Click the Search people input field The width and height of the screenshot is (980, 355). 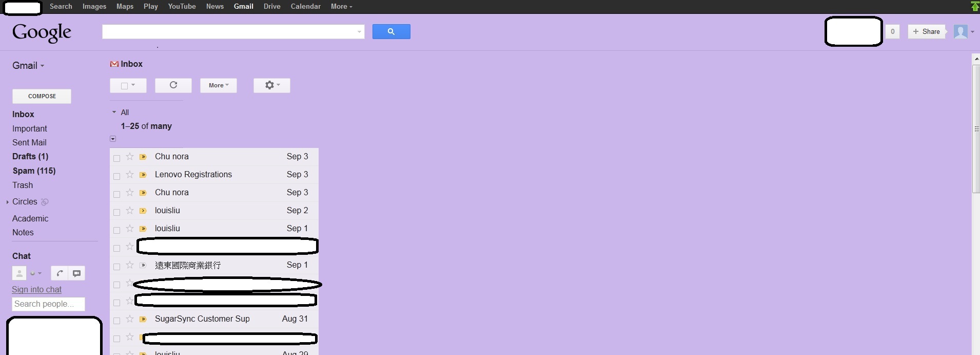point(48,304)
